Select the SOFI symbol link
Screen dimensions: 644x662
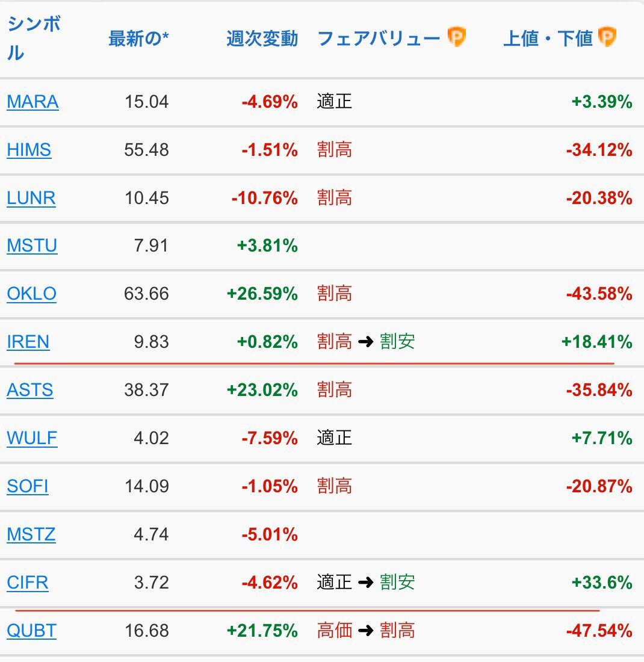pyautogui.click(x=28, y=486)
